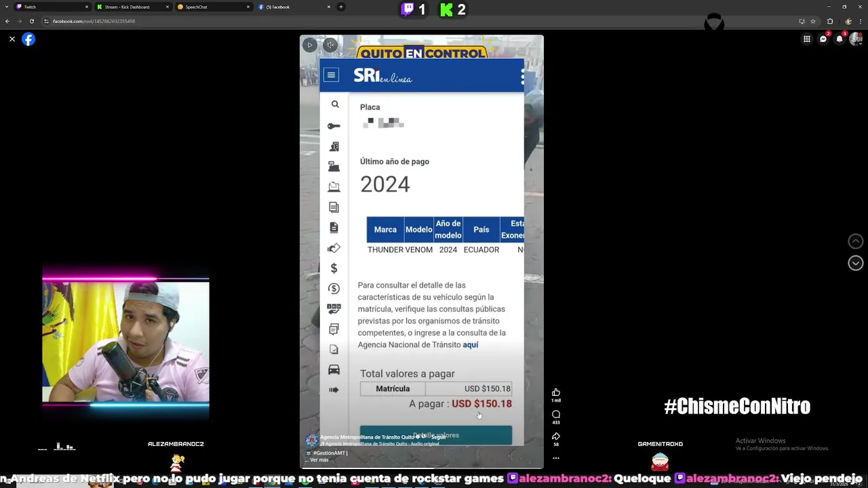
Task: Go to the previous reel arrow
Action: pos(856,241)
